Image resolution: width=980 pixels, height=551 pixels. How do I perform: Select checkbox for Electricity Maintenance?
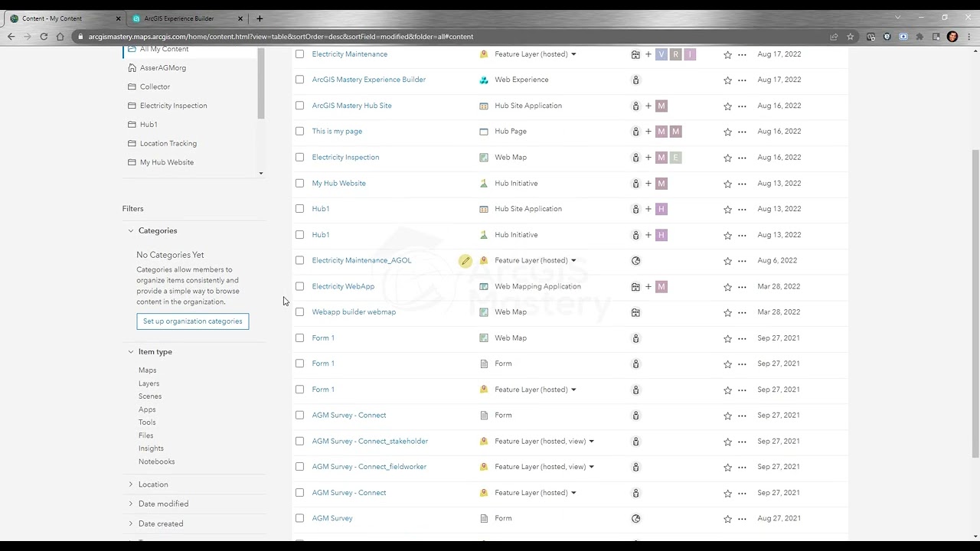[x=299, y=54]
